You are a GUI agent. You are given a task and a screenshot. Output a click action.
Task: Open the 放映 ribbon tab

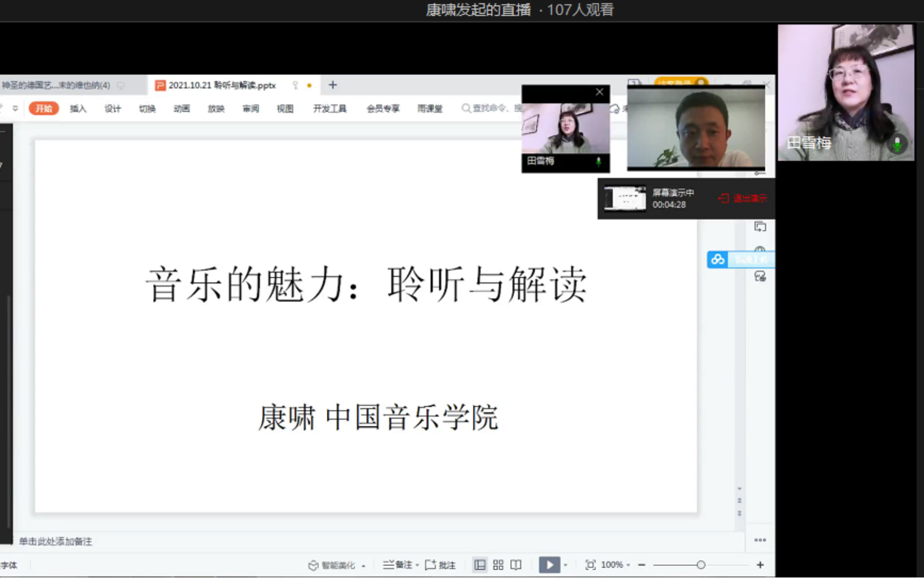click(x=216, y=108)
